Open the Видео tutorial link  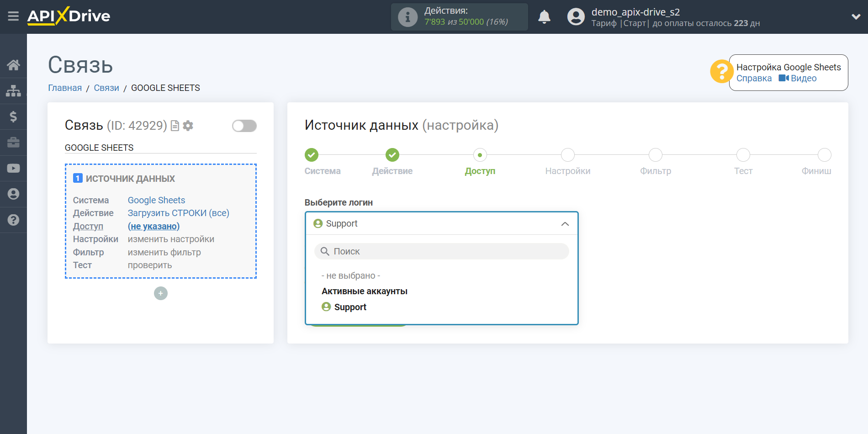click(x=798, y=79)
